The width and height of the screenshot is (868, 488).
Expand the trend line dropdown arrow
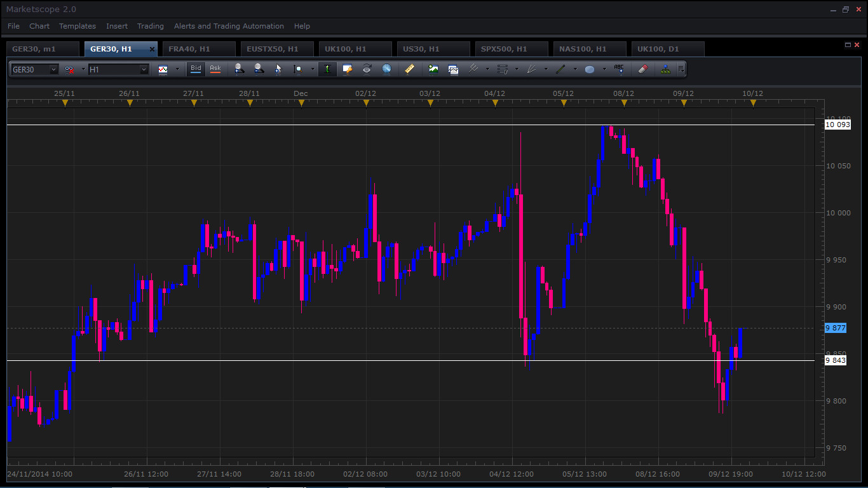575,69
